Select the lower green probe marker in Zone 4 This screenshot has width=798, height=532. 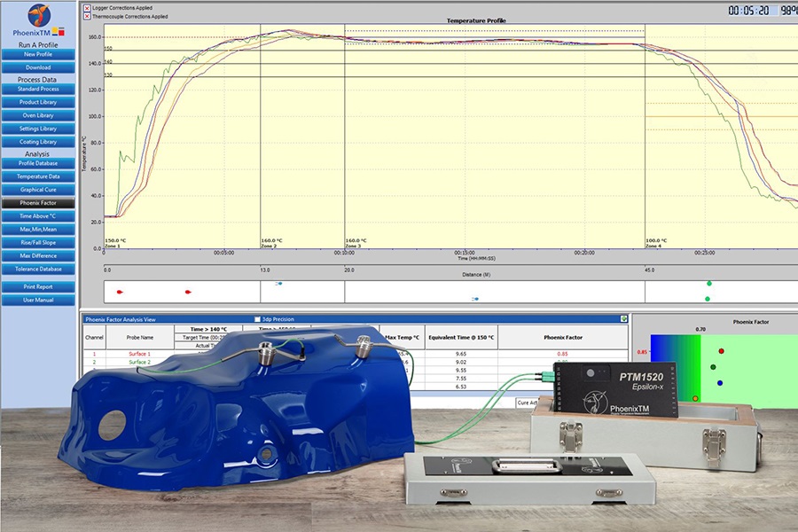tap(708, 299)
